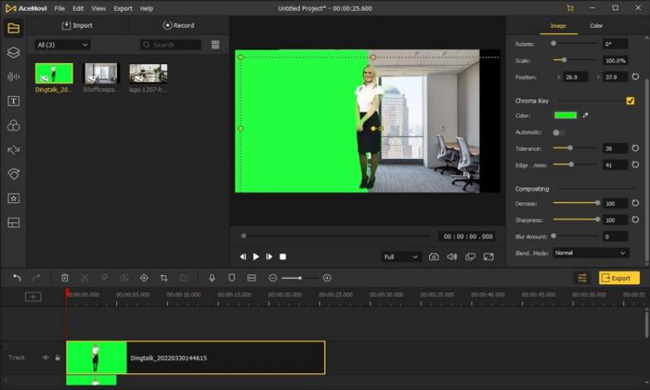This screenshot has height=390, width=650.
Task: Open the Blend Mode Normal dropdown
Action: click(591, 253)
